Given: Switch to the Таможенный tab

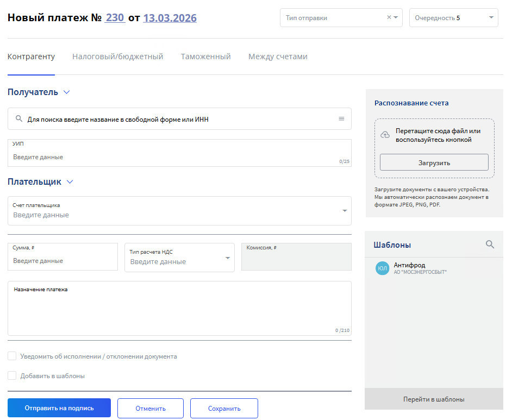Looking at the screenshot, I should [205, 57].
